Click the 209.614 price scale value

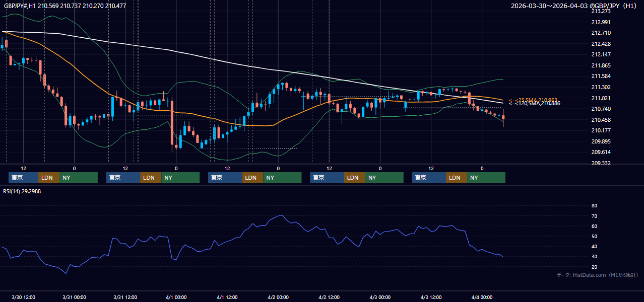coord(601,152)
